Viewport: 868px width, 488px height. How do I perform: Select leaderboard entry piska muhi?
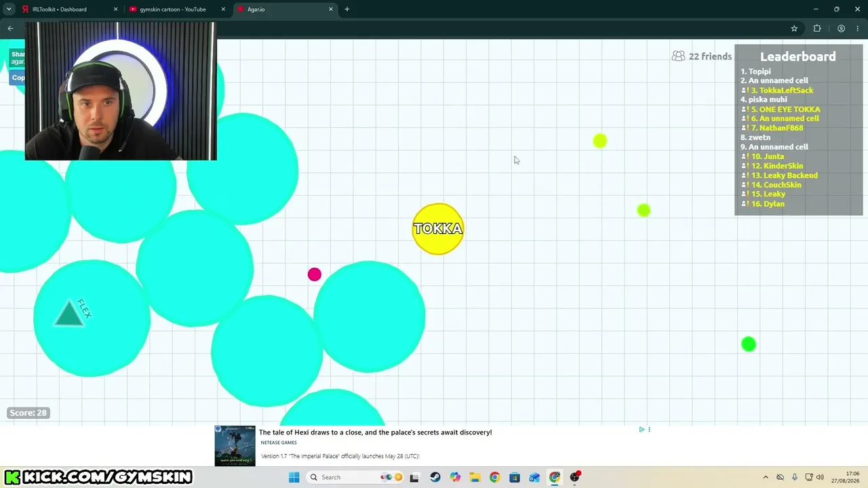point(764,100)
